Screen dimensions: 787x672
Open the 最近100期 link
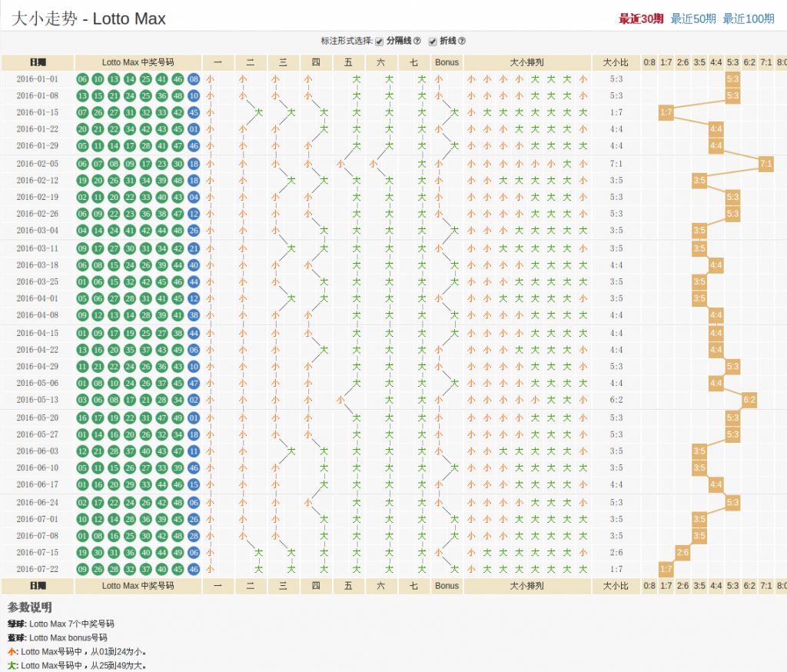[x=748, y=19]
